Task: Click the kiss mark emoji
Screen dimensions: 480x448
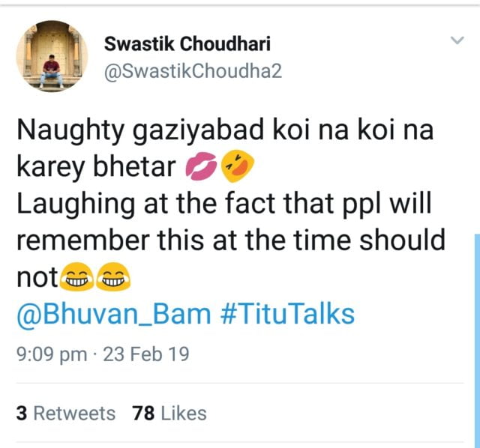Action: pyautogui.click(x=199, y=171)
